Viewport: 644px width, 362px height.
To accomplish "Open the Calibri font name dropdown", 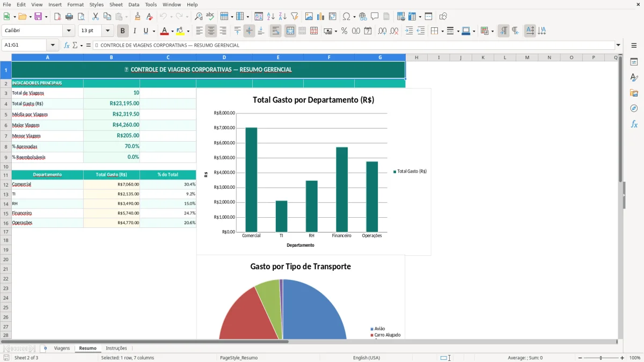I will click(x=69, y=31).
